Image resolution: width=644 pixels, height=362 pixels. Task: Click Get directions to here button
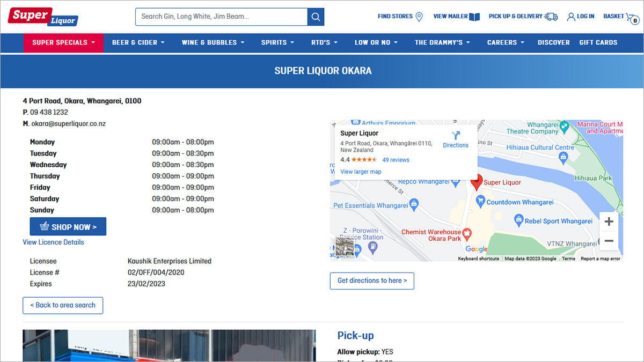click(372, 280)
